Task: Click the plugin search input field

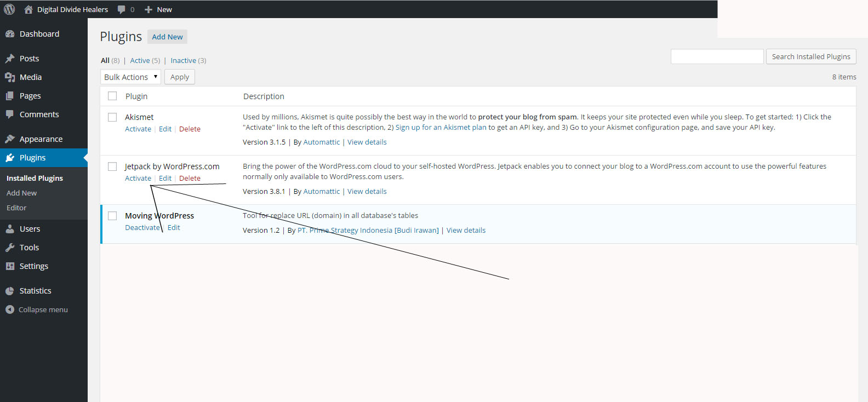Action: pyautogui.click(x=717, y=56)
